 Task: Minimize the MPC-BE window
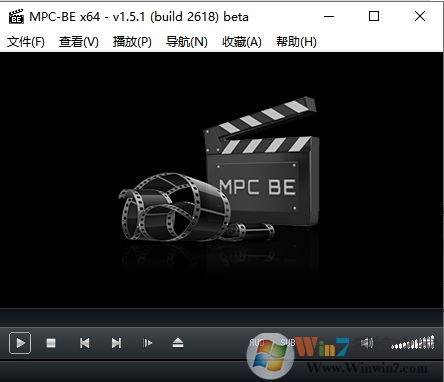click(x=329, y=16)
